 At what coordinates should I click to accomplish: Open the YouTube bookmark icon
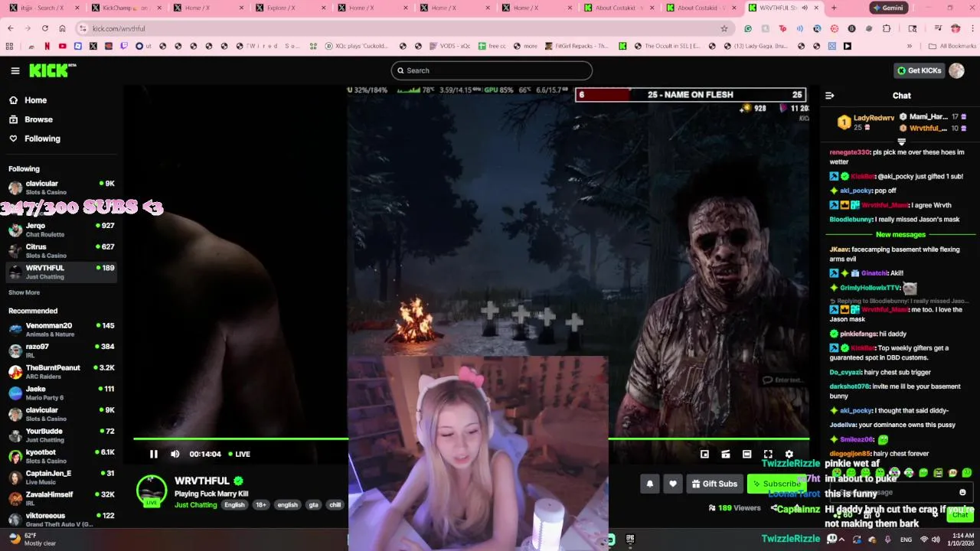[x=62, y=46]
